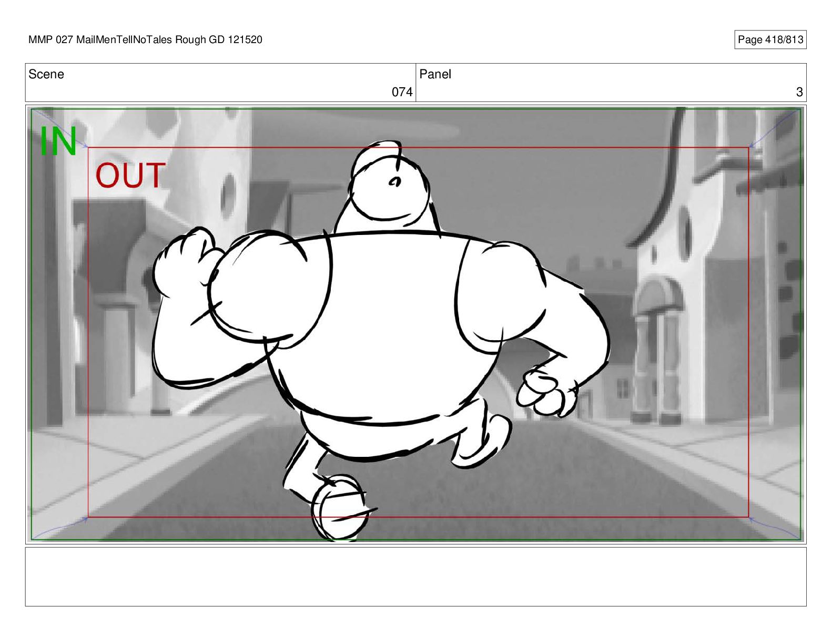Click the empty notes box below the panel
The width and height of the screenshot is (832, 644).
tap(415, 577)
